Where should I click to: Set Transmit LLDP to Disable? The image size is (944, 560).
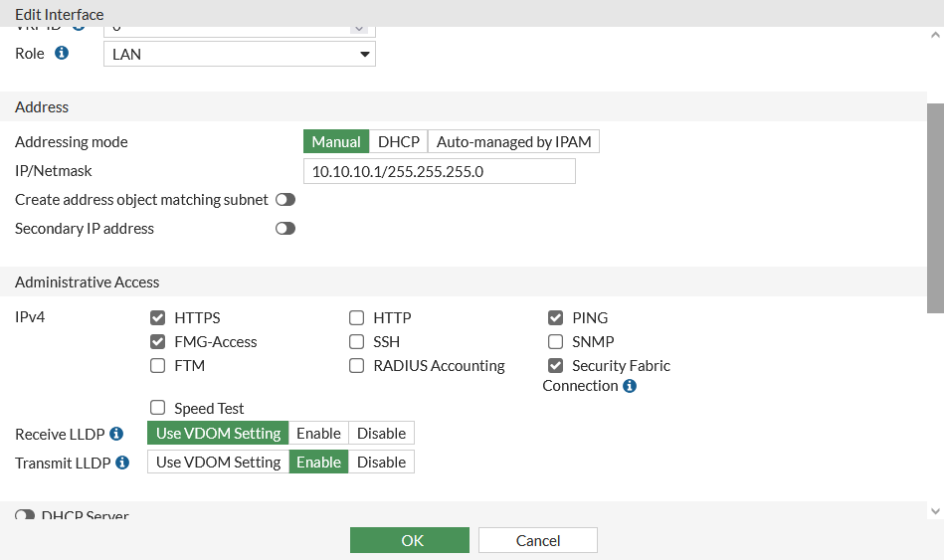[x=381, y=463]
